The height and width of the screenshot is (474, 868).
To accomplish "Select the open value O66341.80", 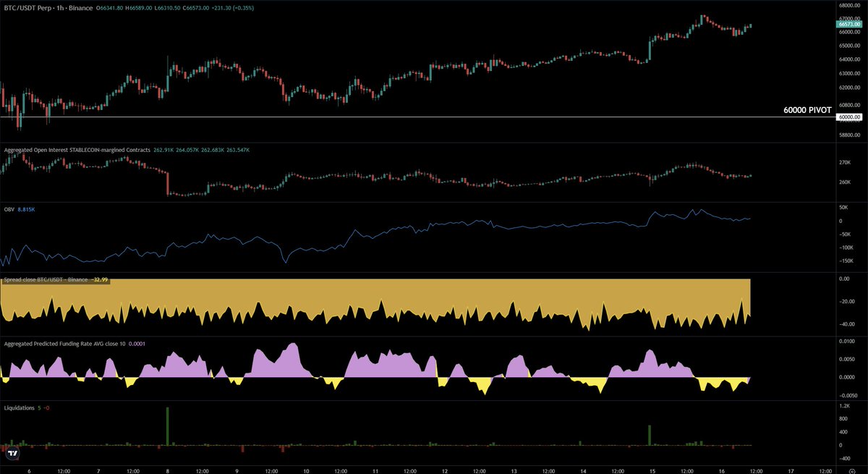I will [110, 7].
